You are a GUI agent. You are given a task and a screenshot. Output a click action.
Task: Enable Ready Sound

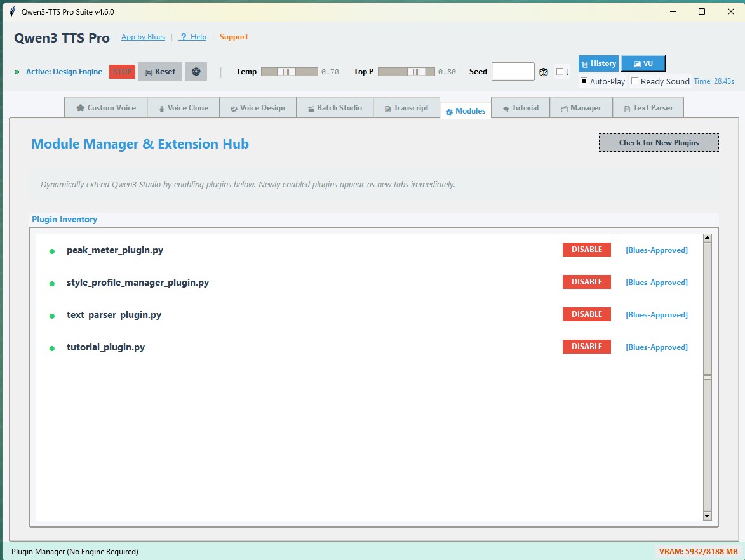(634, 81)
